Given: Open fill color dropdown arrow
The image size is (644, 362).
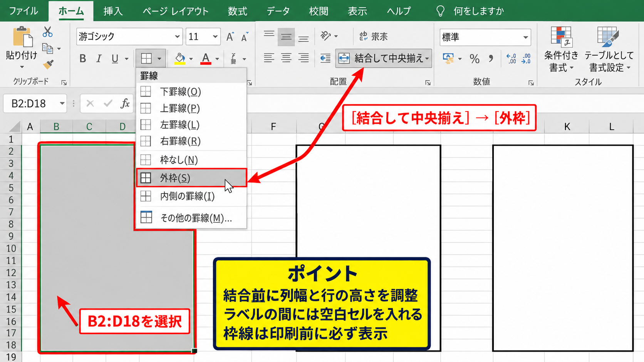Looking at the screenshot, I should pyautogui.click(x=191, y=59).
